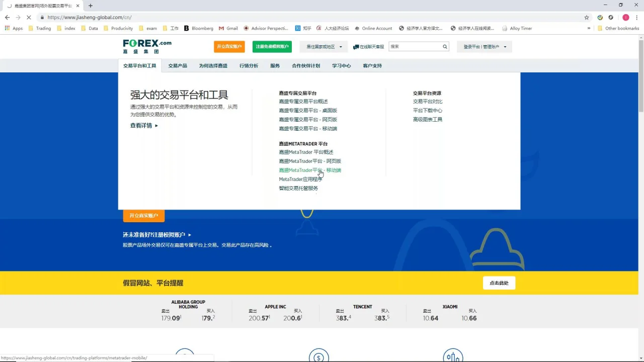
Task: Open 嘉盛专属交易平台 - 移动端 link
Action: [x=308, y=129]
